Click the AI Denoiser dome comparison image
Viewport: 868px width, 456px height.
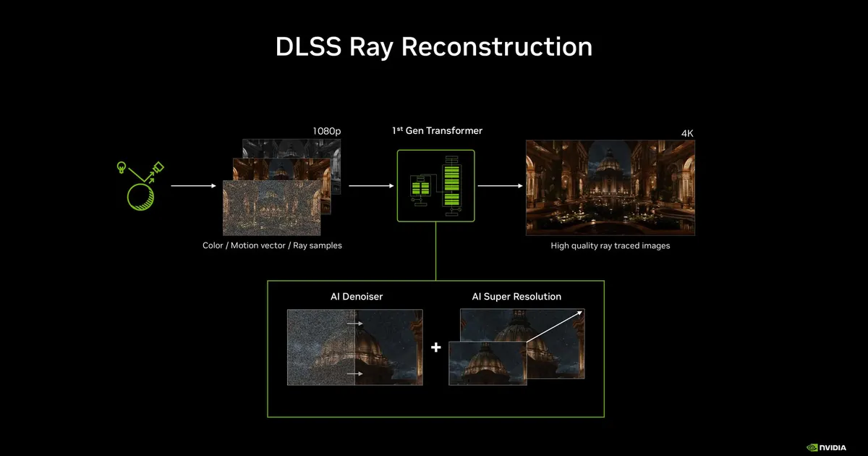point(355,347)
